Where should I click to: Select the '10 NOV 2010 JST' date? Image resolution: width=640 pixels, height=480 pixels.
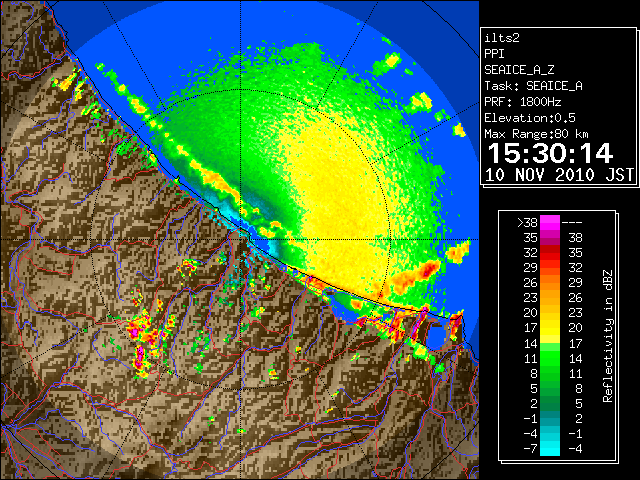559,175
